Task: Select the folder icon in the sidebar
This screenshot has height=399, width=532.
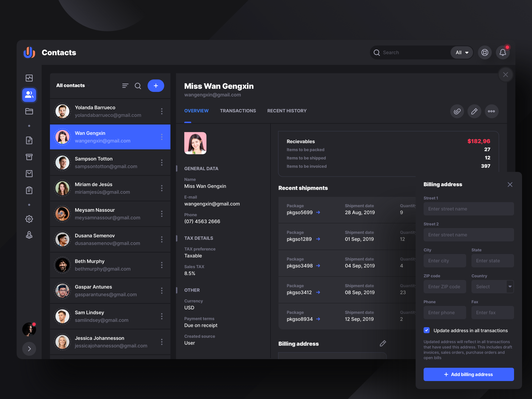Action: click(x=29, y=111)
